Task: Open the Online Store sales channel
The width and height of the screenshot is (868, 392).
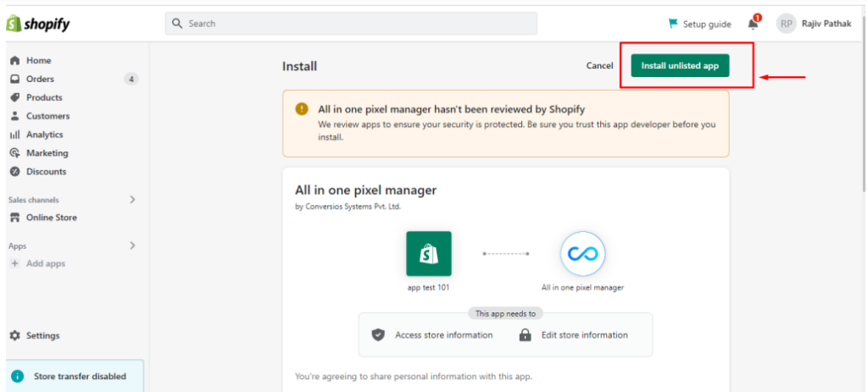Action: (51, 218)
